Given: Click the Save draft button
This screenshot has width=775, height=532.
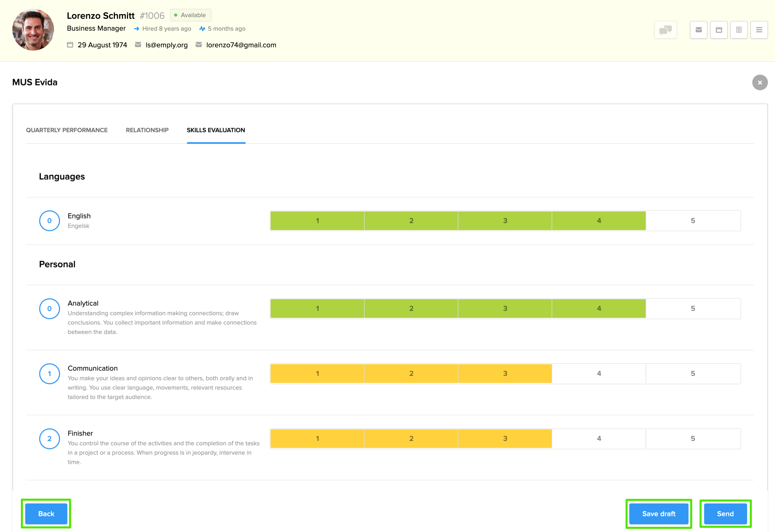Looking at the screenshot, I should point(658,514).
